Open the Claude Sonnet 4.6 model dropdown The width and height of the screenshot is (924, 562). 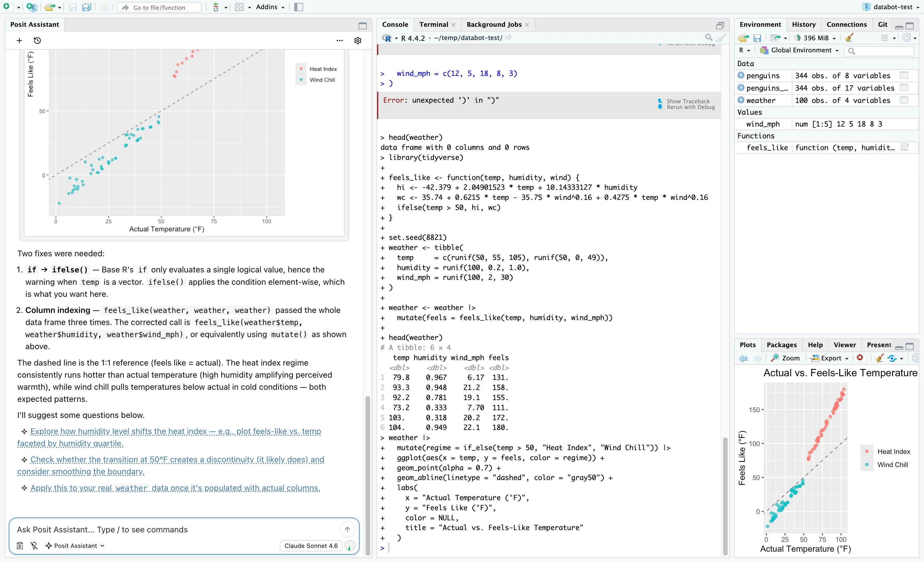311,546
